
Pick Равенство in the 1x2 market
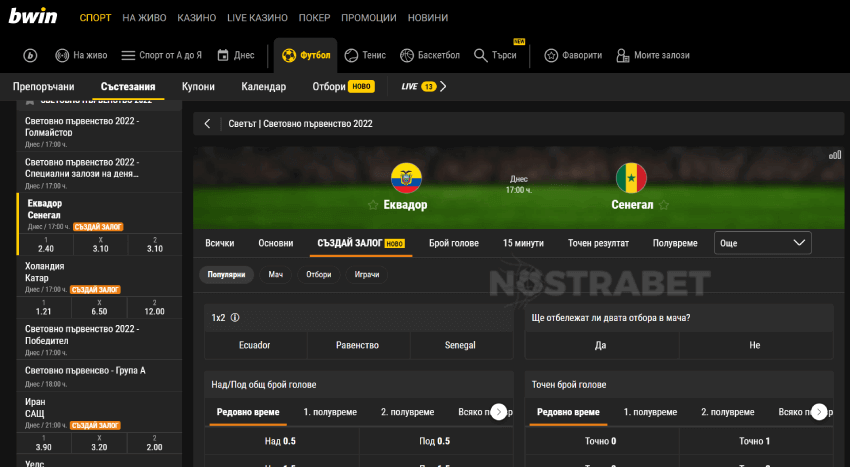coord(358,345)
